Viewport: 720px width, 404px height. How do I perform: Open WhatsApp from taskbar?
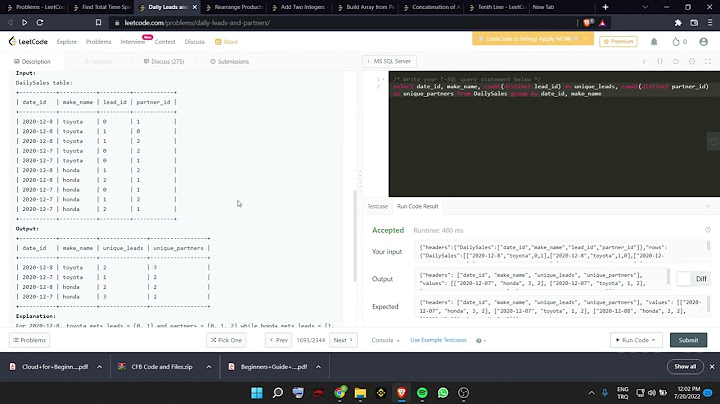(443, 393)
